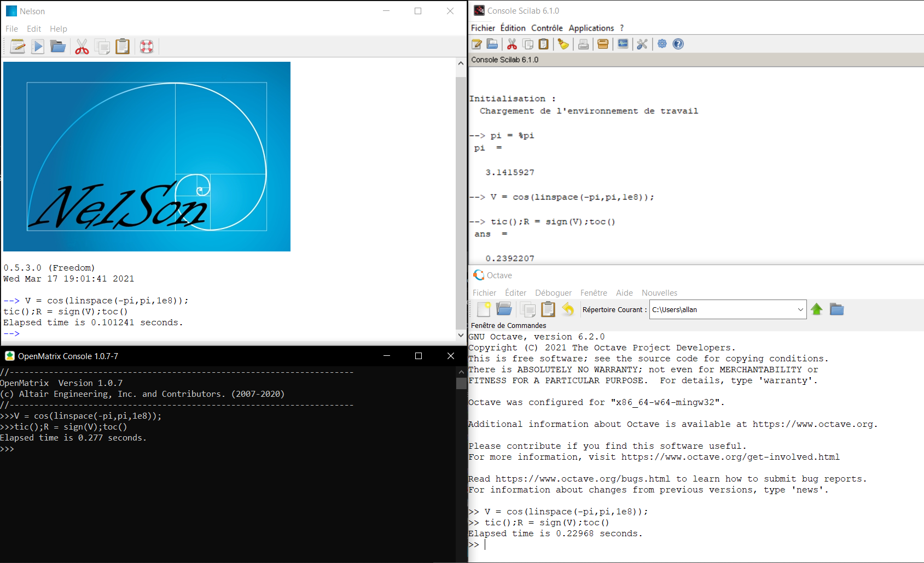Click the Nelson console scrollbar up arrow
Screen dimensions: 924x563
461,63
